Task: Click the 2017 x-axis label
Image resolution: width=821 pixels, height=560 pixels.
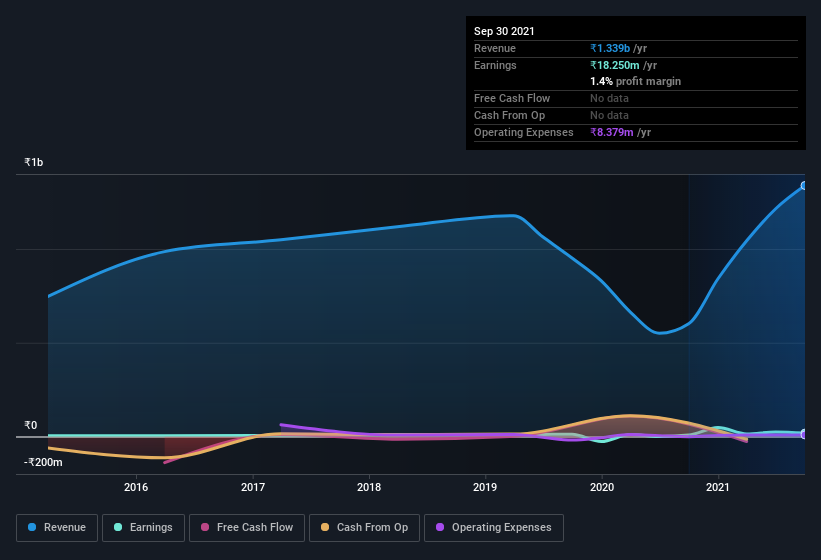Action: [x=253, y=487]
